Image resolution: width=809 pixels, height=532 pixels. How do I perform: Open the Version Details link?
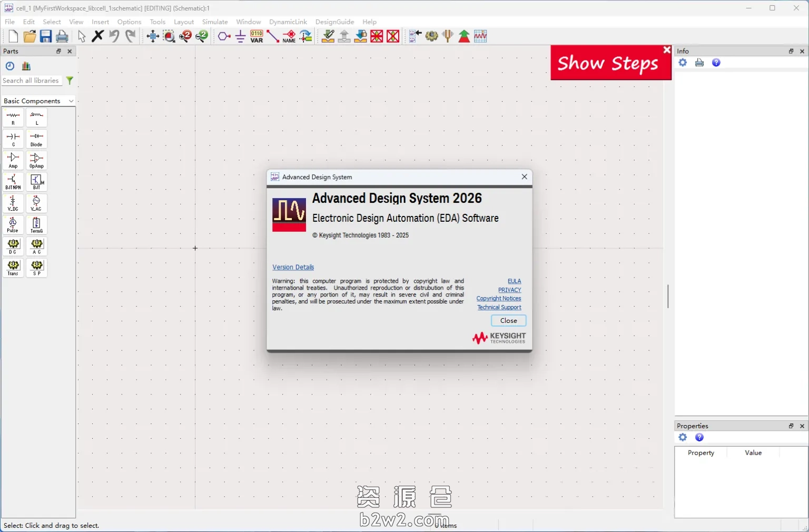click(293, 267)
